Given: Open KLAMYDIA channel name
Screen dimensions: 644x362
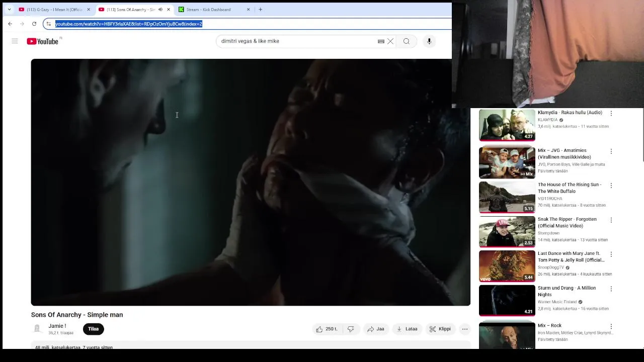Looking at the screenshot, I should 548,120.
